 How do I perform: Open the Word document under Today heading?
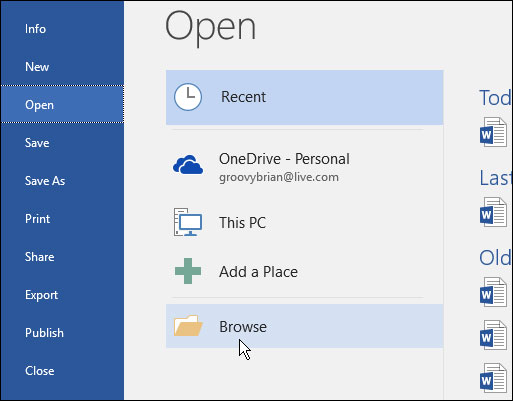[x=493, y=132]
